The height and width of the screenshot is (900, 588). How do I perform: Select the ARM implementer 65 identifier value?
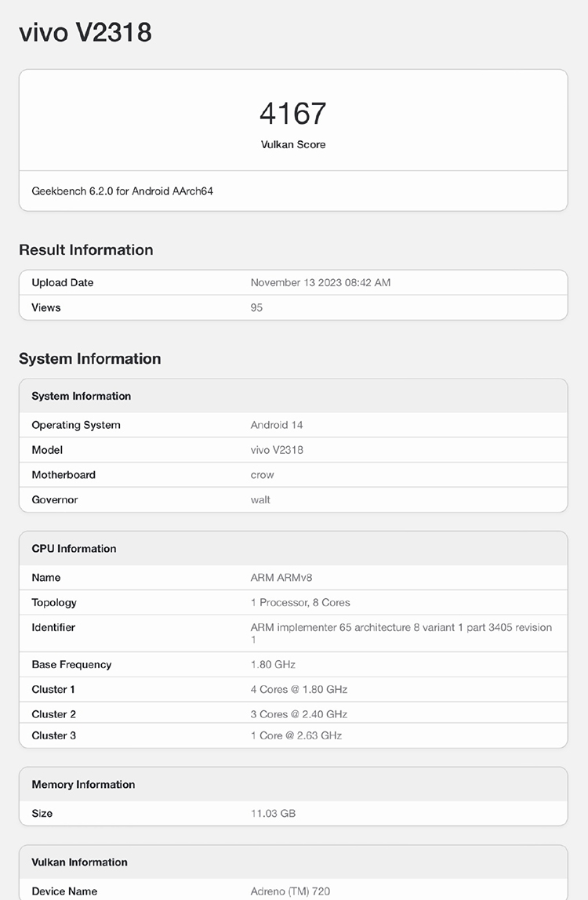click(401, 633)
